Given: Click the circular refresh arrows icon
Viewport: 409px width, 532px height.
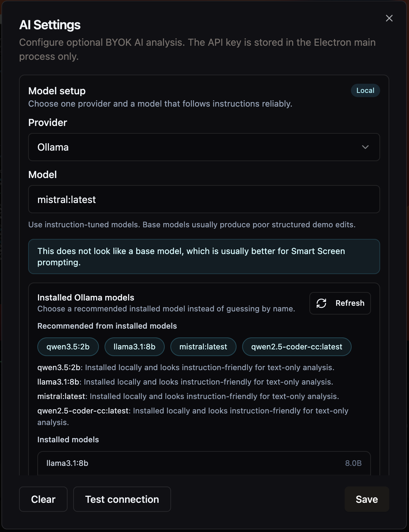Looking at the screenshot, I should coord(321,303).
